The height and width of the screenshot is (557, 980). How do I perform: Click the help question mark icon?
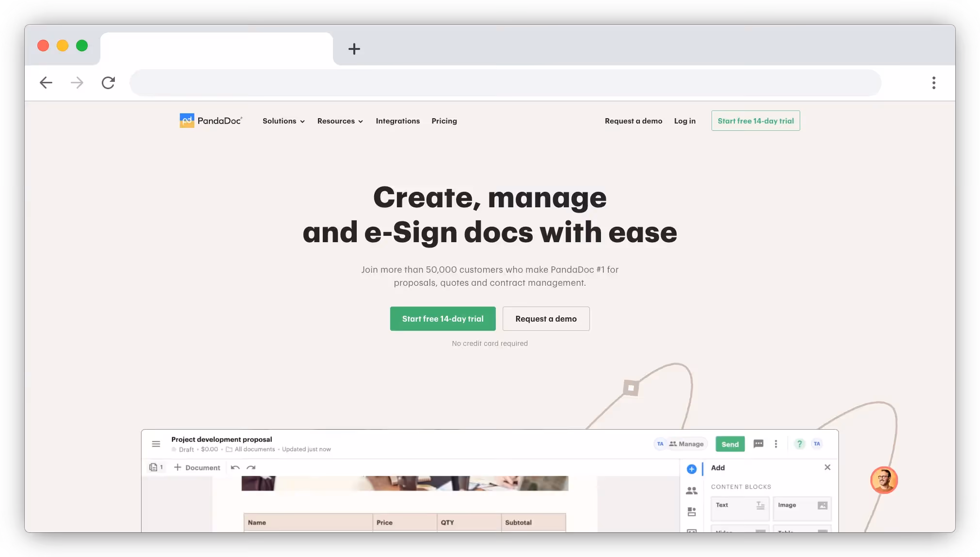click(x=799, y=444)
